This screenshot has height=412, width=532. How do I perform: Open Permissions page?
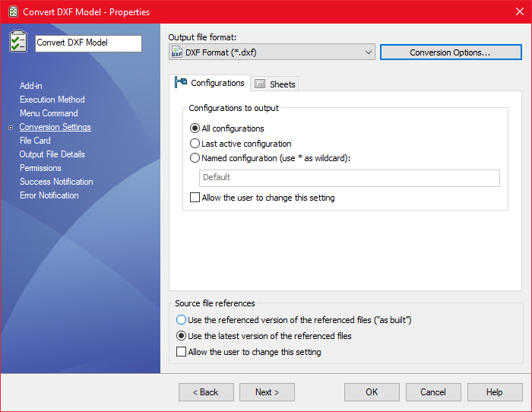[40, 168]
